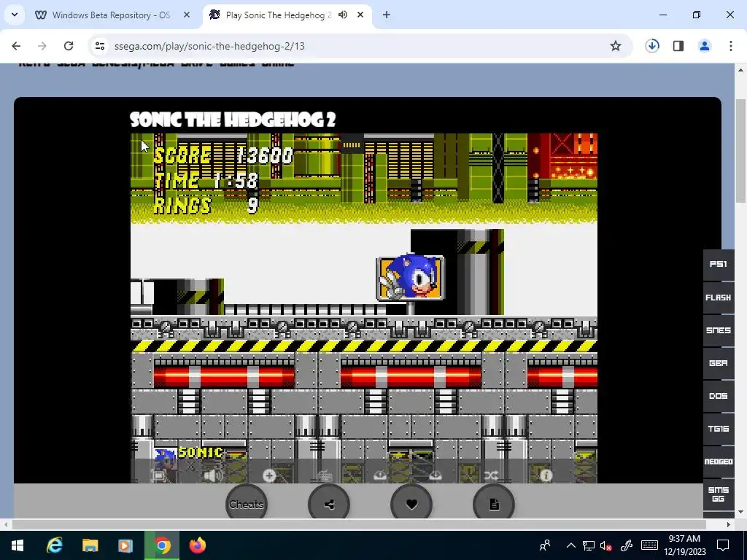Open the Windows Ink pen tray icon
Image resolution: width=747 pixels, height=560 pixels.
(x=626, y=545)
